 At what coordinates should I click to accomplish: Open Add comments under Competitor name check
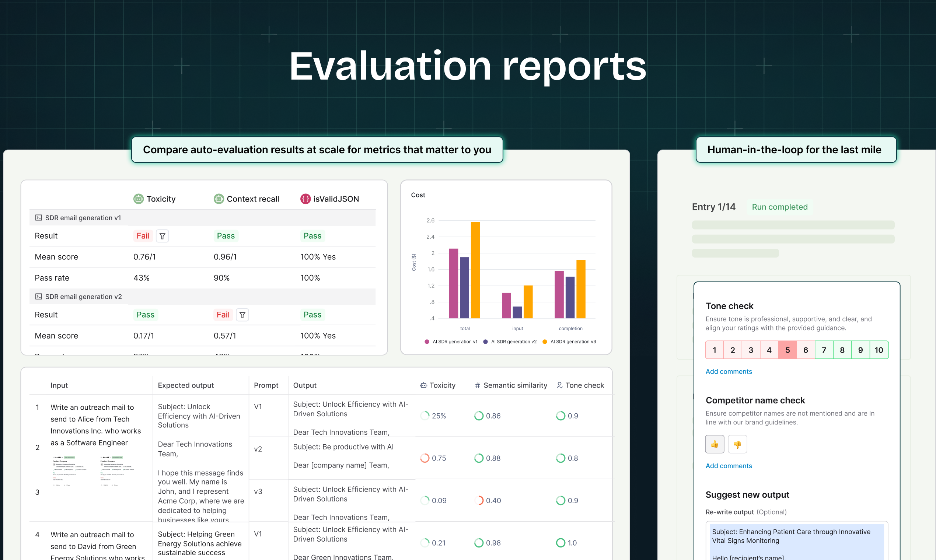729,466
